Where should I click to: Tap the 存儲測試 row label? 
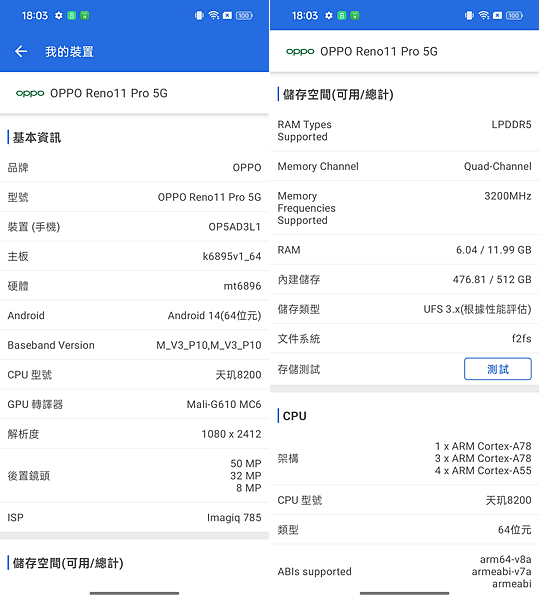(299, 370)
